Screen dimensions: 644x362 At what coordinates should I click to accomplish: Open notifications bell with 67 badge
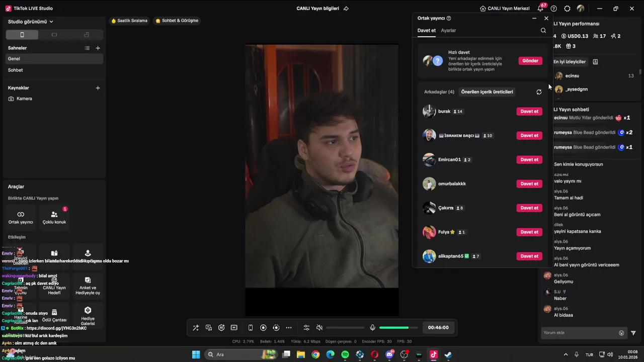(x=541, y=8)
